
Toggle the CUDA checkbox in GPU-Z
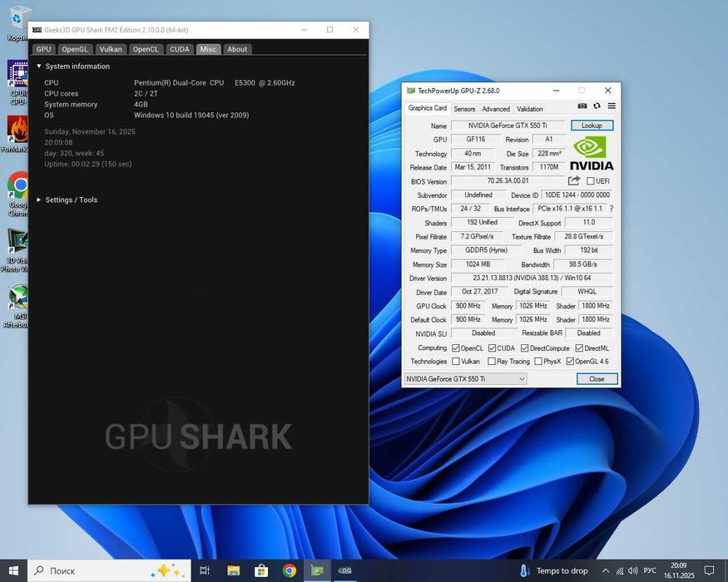tap(493, 348)
